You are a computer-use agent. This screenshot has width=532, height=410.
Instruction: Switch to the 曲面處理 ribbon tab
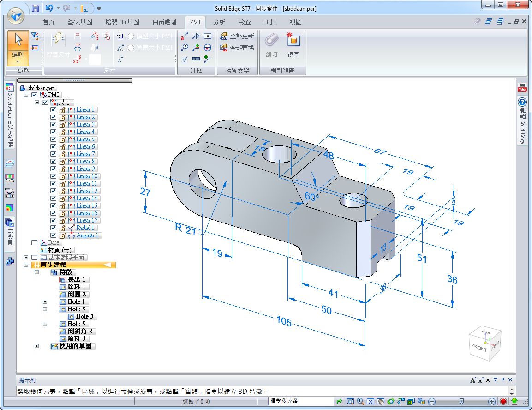point(164,22)
